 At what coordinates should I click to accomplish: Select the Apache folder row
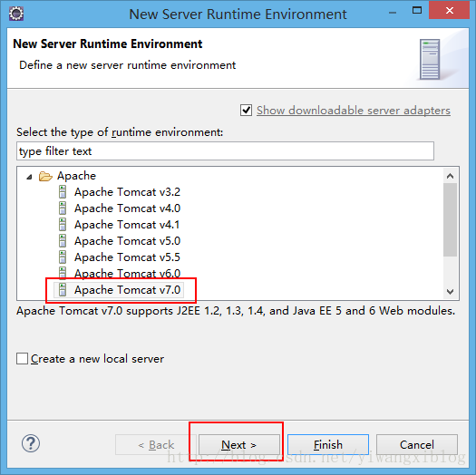(76, 176)
